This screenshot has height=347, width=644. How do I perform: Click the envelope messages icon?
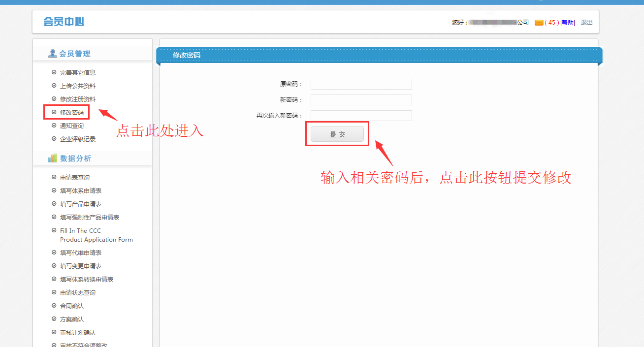click(x=539, y=23)
